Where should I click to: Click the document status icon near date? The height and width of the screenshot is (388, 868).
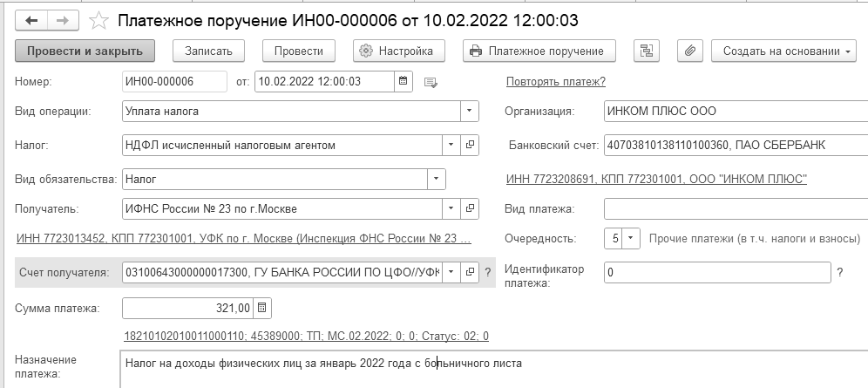[430, 83]
